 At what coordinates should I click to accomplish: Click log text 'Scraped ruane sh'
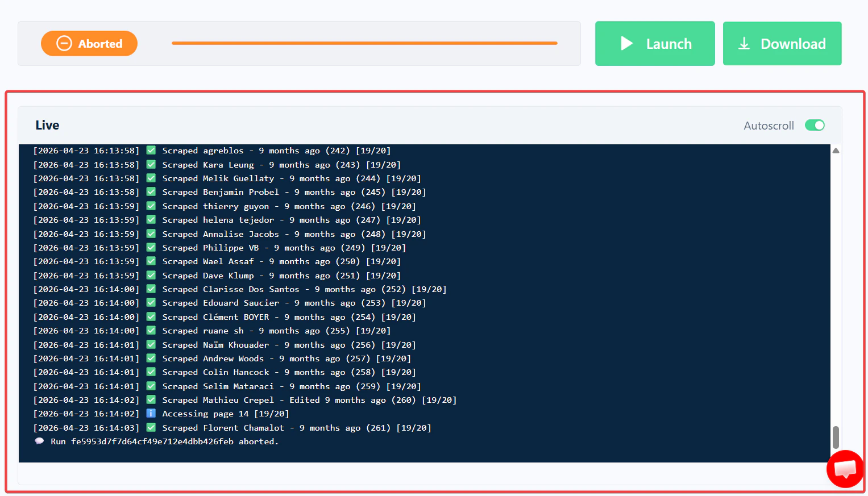[203, 331]
